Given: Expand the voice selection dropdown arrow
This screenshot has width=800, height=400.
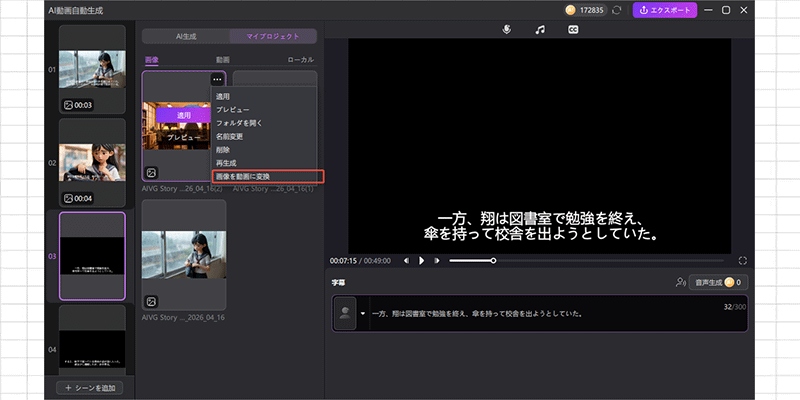Looking at the screenshot, I should point(363,313).
